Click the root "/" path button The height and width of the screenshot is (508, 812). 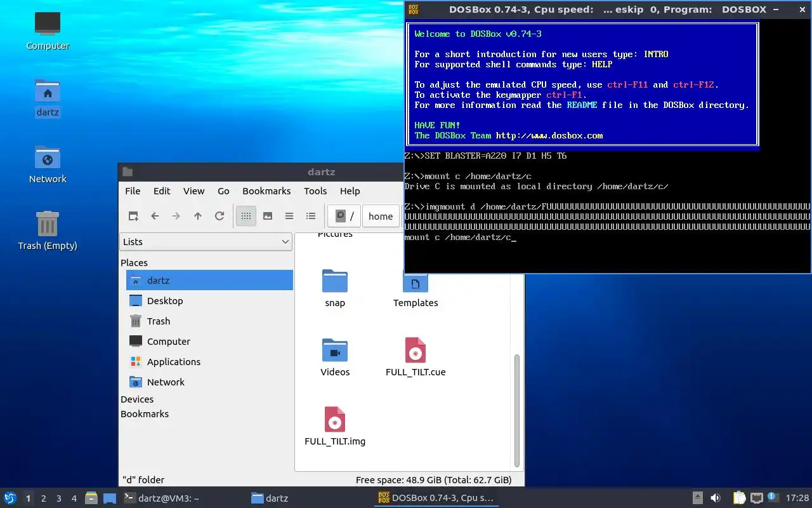pyautogui.click(x=344, y=216)
